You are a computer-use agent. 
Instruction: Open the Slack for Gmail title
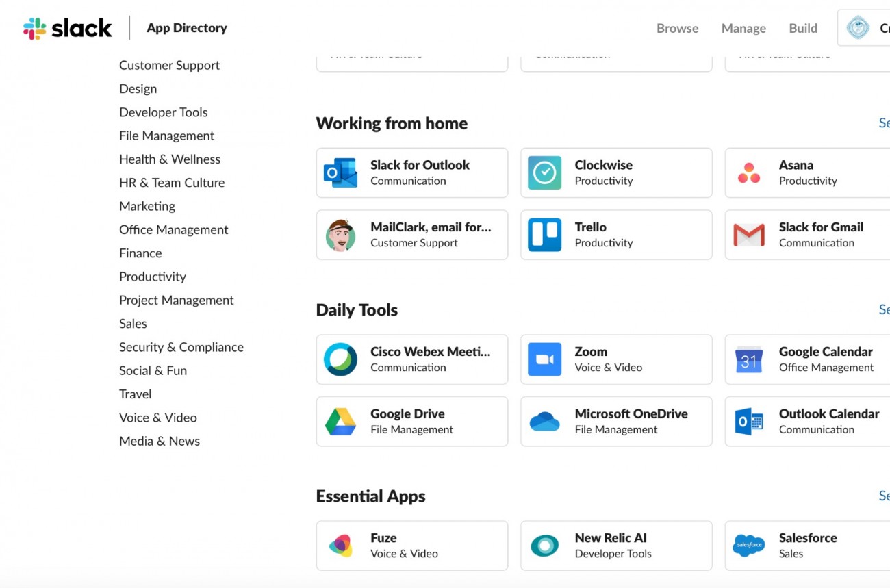821,227
